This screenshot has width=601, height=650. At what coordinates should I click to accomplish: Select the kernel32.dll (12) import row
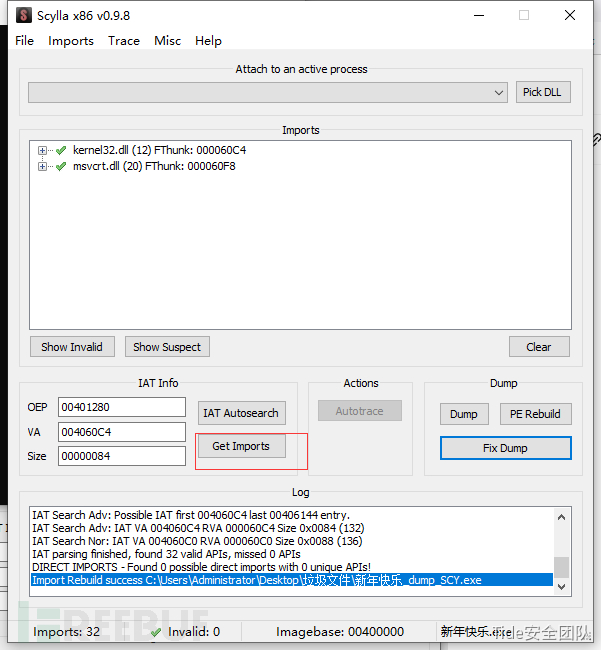pyautogui.click(x=160, y=150)
